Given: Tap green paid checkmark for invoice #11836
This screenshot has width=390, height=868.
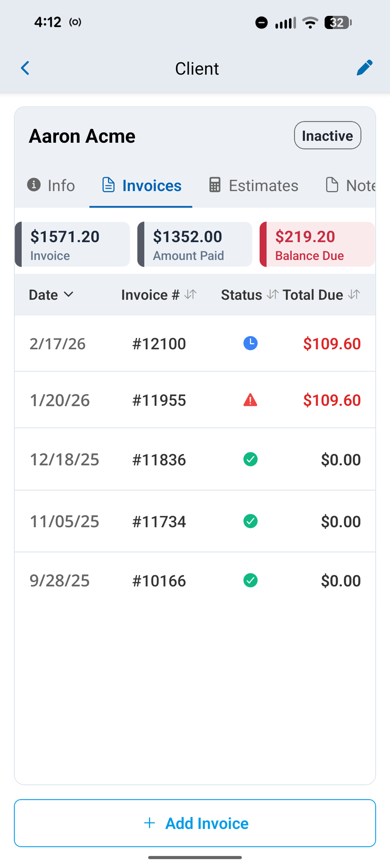Looking at the screenshot, I should pos(250,460).
